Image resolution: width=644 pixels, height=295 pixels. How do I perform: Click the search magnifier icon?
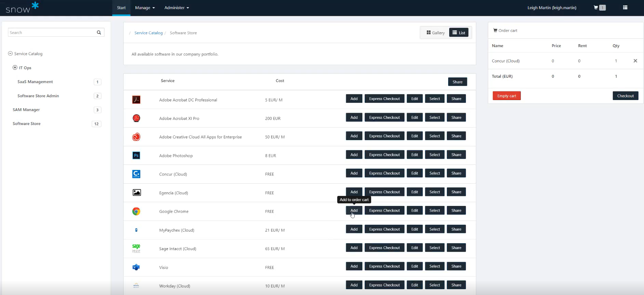pyautogui.click(x=99, y=33)
